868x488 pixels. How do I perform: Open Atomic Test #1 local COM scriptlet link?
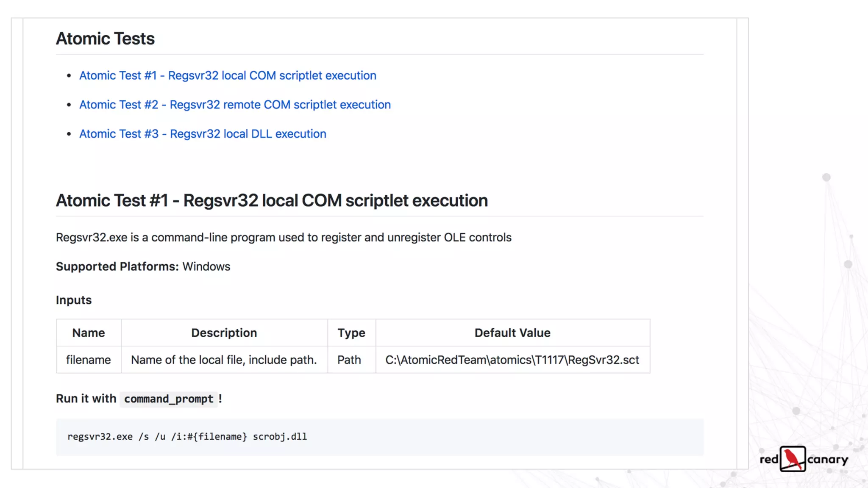click(x=228, y=75)
